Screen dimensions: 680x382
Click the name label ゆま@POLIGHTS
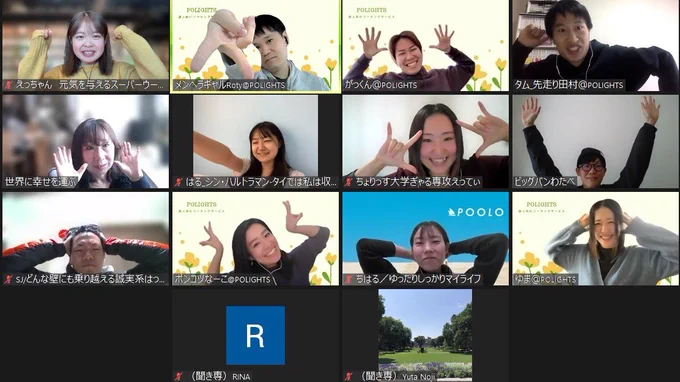click(x=546, y=280)
